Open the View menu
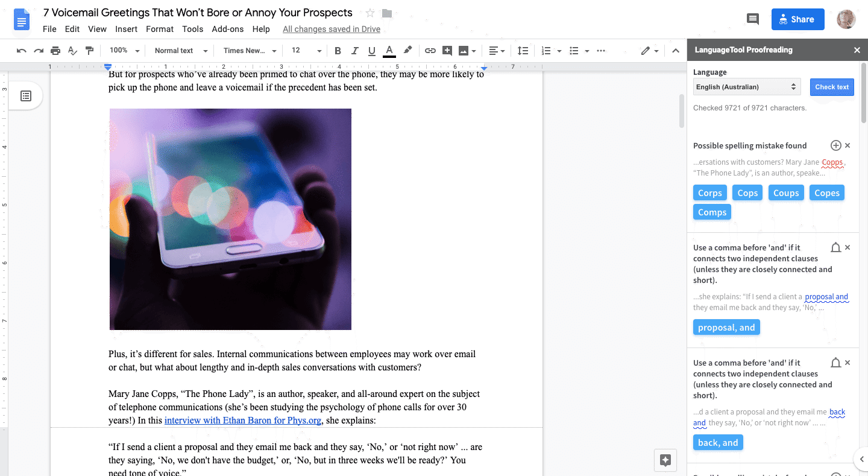This screenshot has height=476, width=868. (97, 29)
